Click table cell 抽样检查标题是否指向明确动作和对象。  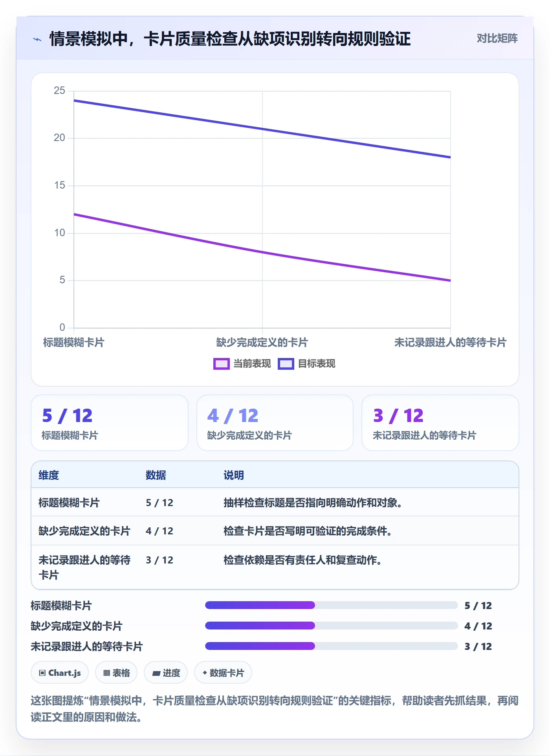[x=313, y=503]
